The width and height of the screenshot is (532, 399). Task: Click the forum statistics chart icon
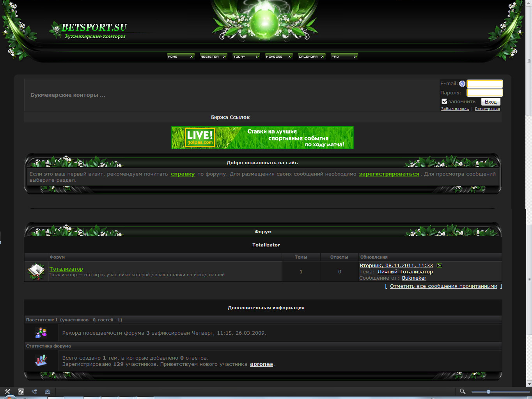tap(41, 360)
